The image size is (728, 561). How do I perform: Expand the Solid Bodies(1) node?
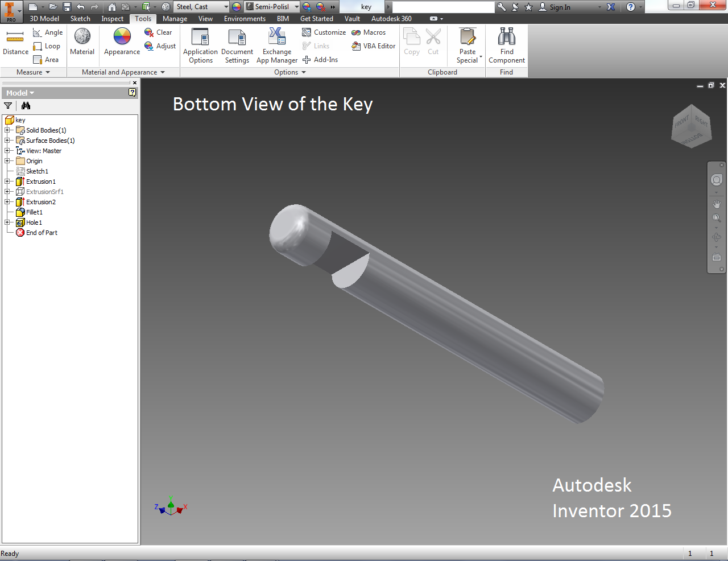[7, 130]
